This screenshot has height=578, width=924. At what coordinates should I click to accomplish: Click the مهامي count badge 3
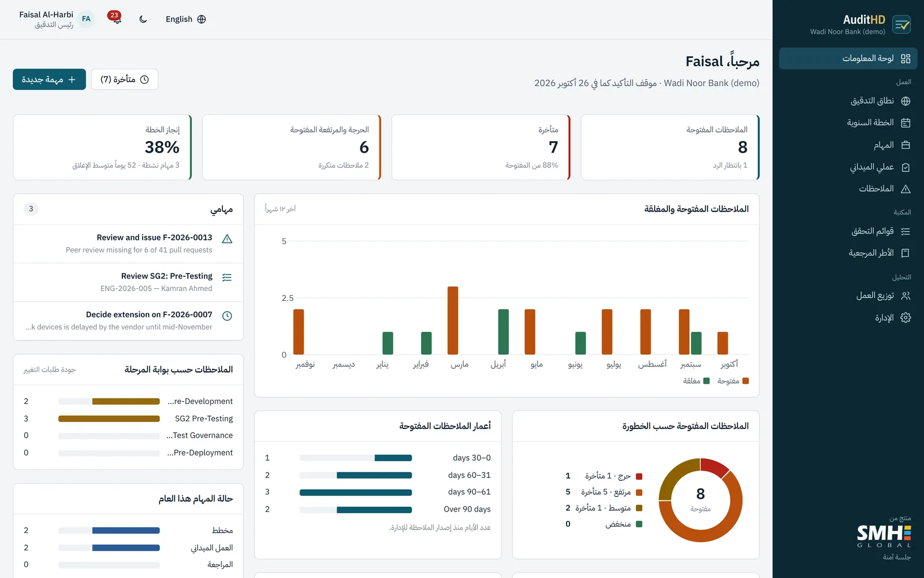tap(31, 209)
